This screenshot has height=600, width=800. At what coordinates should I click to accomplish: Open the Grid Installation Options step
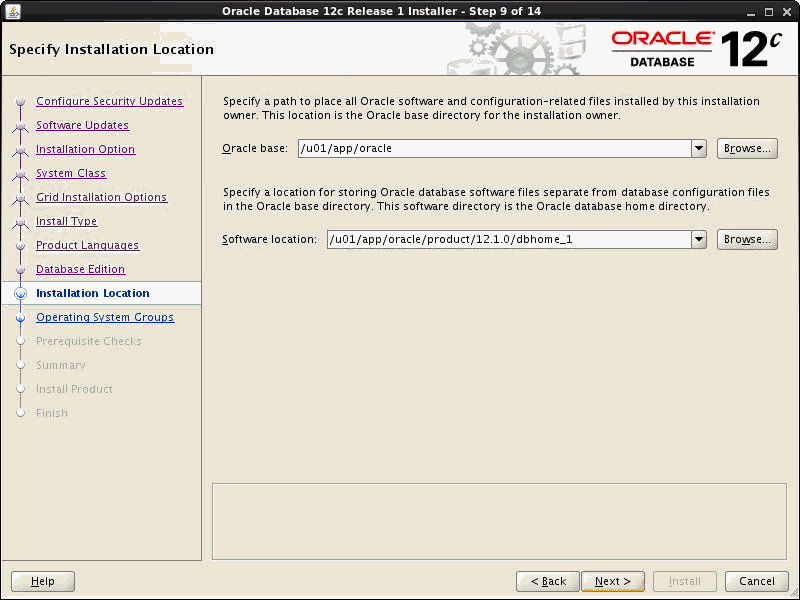pyautogui.click(x=103, y=197)
